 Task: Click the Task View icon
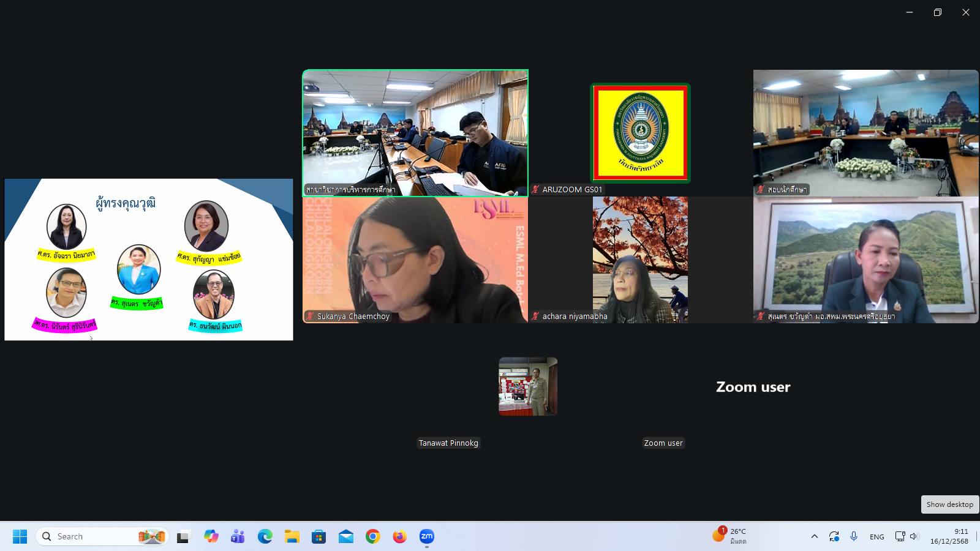point(183,536)
